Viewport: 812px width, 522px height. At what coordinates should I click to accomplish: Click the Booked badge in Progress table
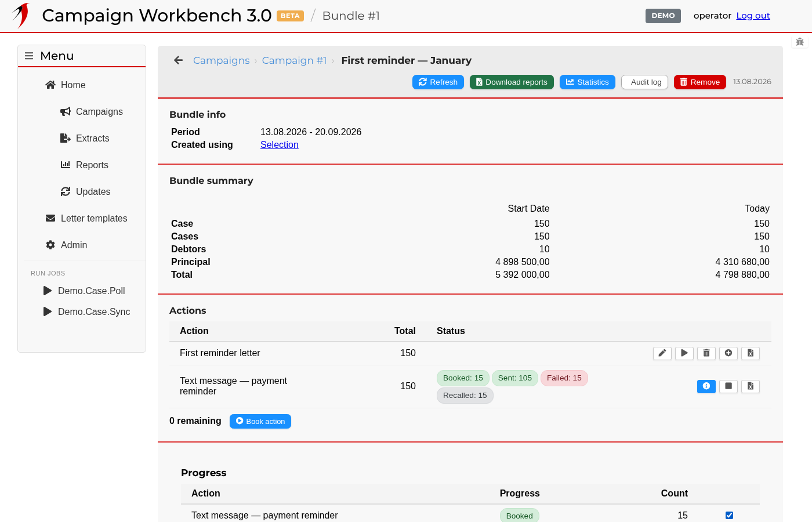[x=520, y=516]
